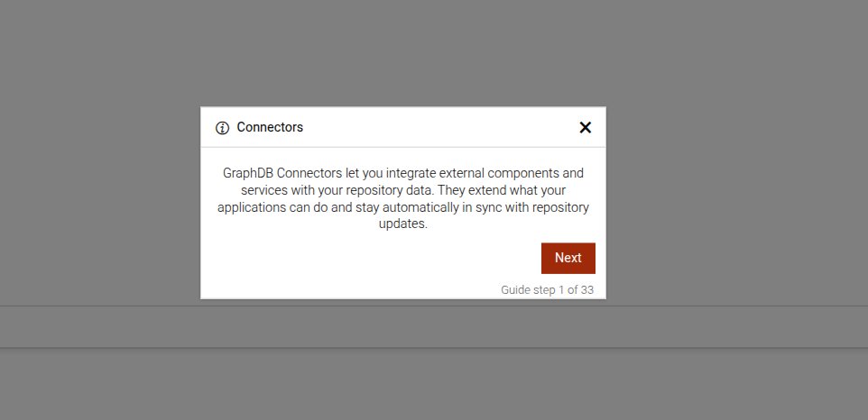Click the word 'updates.' ending the description
The width and height of the screenshot is (868, 420).
[x=402, y=225]
